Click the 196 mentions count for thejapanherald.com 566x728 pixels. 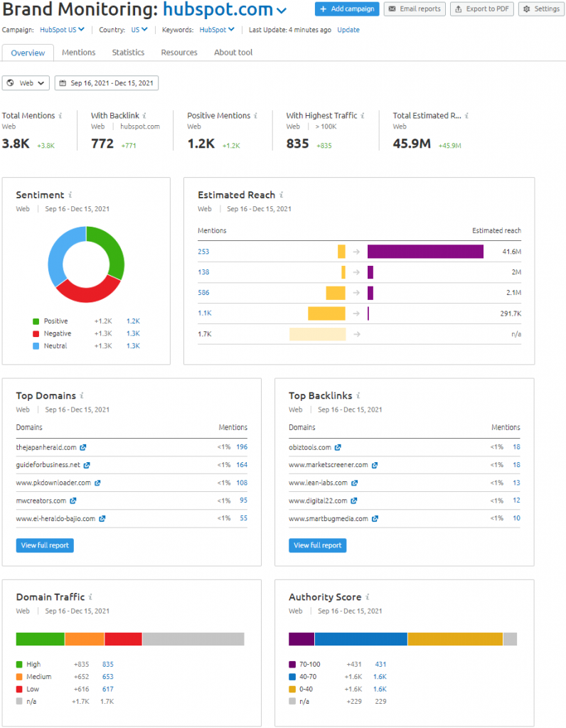(x=242, y=447)
